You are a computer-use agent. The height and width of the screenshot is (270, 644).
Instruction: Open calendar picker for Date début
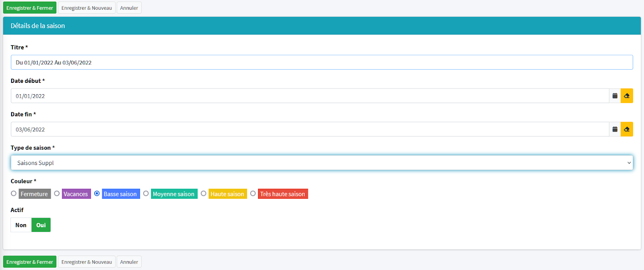coord(615,96)
